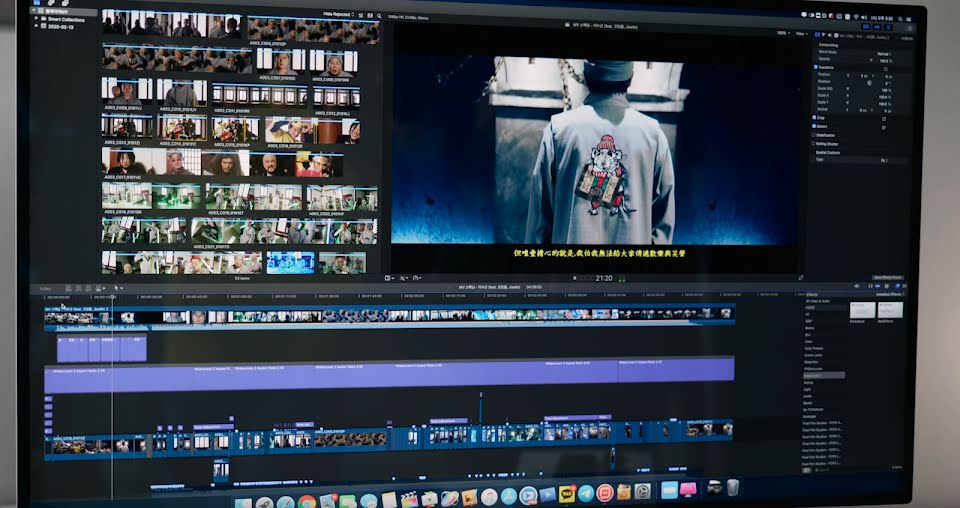Open Final Cut Pro from the Dock
The image size is (960, 508).
point(409,499)
